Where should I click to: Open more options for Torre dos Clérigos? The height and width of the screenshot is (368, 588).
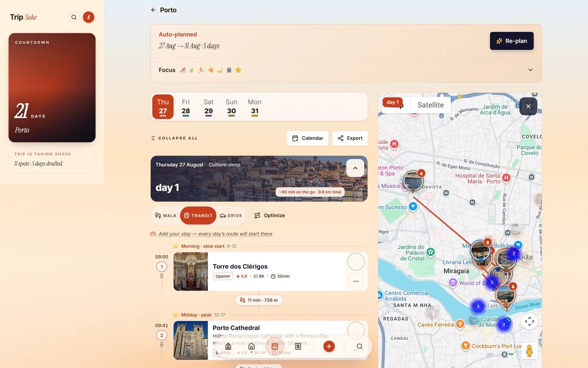(x=356, y=281)
